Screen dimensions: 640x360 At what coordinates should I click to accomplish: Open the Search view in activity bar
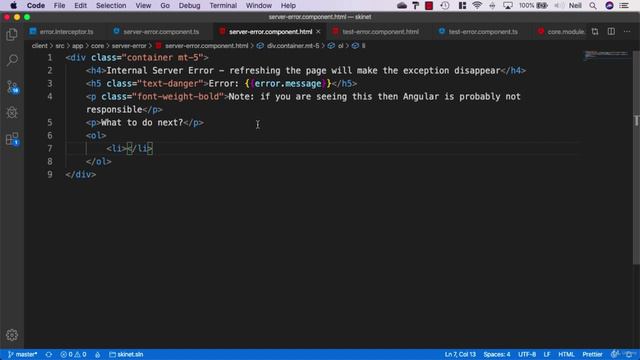click(12, 60)
